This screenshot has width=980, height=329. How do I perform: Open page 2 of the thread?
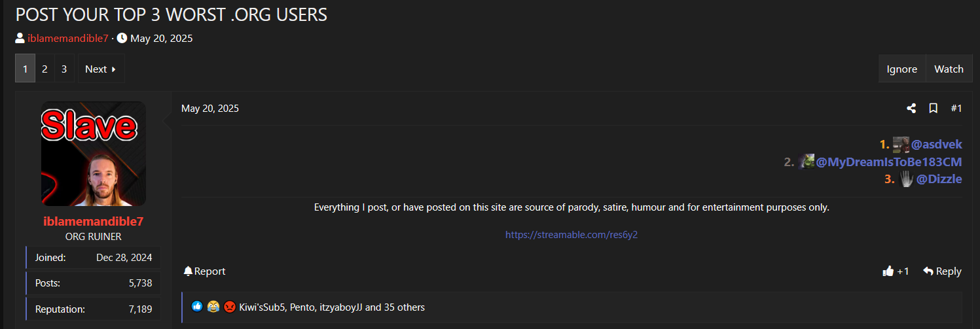[x=45, y=69]
